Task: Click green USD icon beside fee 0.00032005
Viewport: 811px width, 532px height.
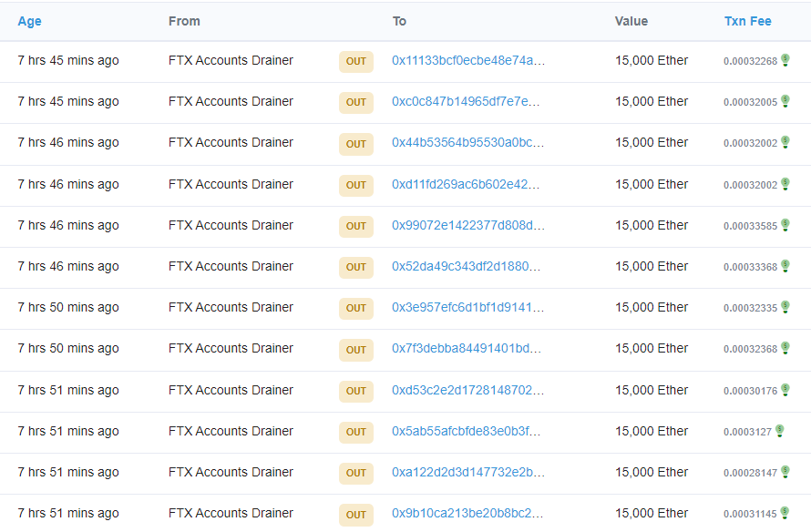Action: point(785,102)
